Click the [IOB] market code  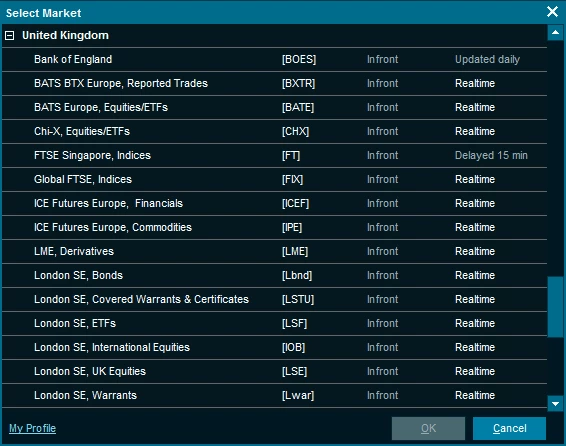pyautogui.click(x=293, y=347)
